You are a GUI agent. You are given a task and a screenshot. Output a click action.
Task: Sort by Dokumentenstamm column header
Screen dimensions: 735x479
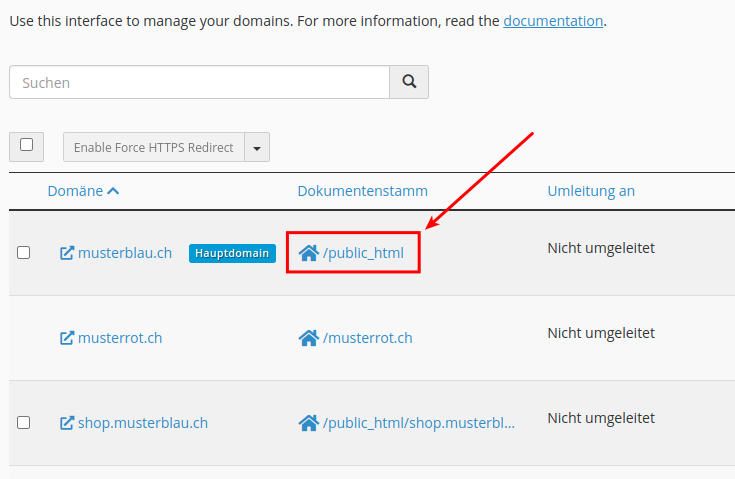pyautogui.click(x=362, y=191)
